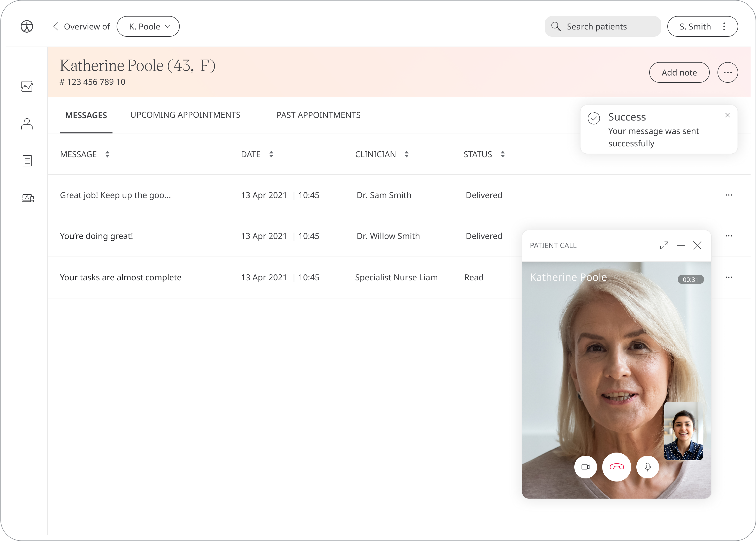Open the S. Smith user menu

tap(702, 26)
